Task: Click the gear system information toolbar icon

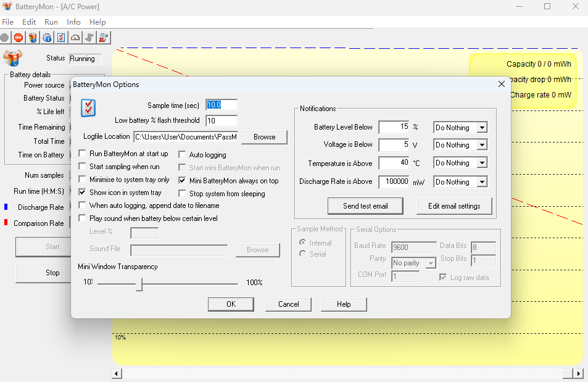Action: [x=46, y=37]
